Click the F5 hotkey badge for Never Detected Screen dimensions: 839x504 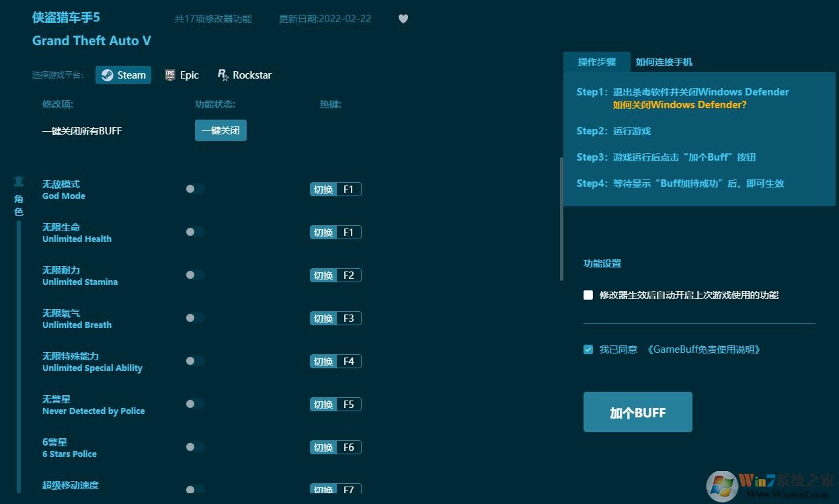(348, 404)
